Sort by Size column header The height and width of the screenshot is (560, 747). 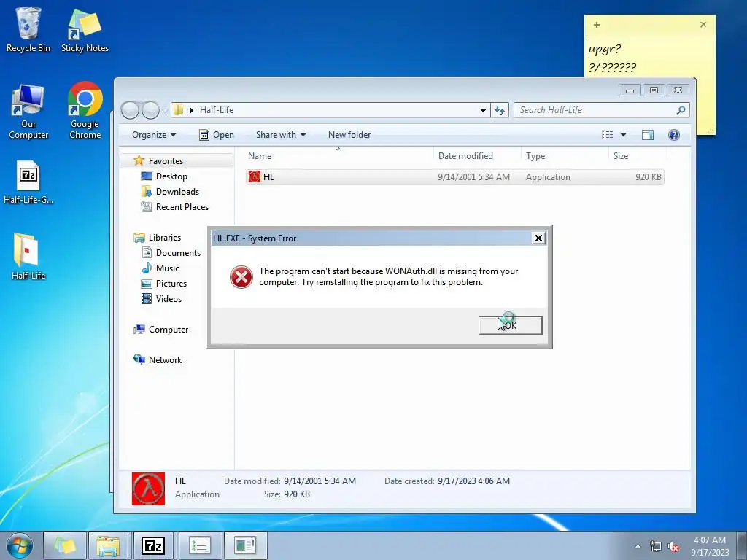click(638, 156)
